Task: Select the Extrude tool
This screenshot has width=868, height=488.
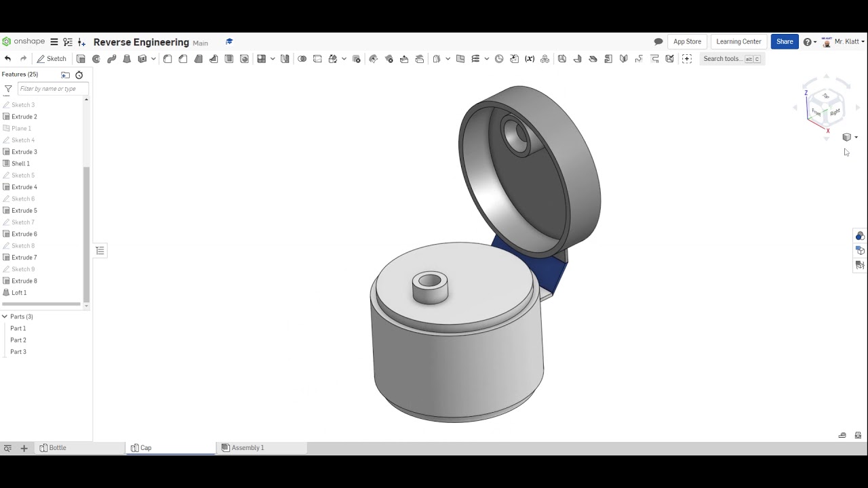Action: 81,59
